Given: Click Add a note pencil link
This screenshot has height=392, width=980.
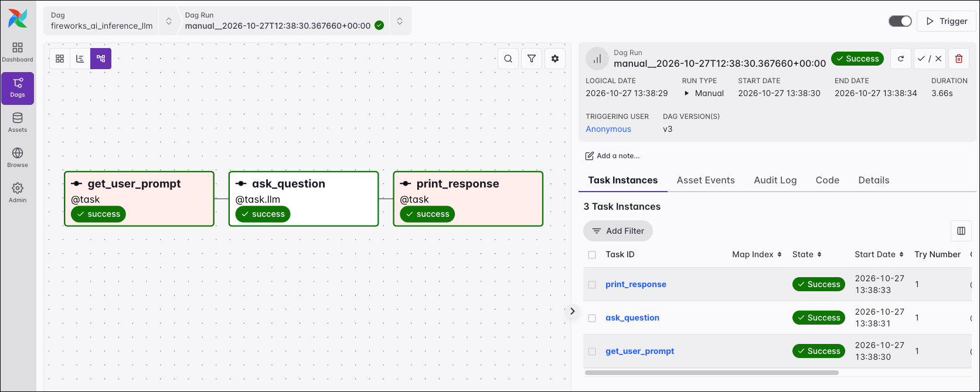Looking at the screenshot, I should point(612,156).
